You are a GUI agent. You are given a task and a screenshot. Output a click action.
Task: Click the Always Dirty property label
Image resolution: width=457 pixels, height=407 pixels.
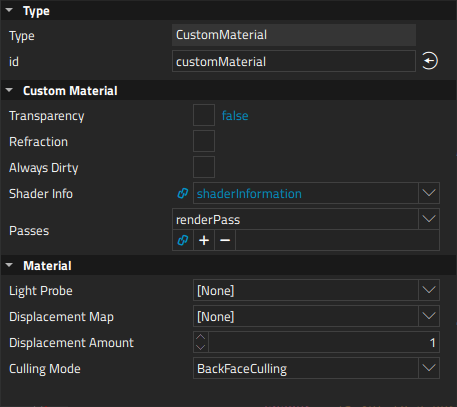(44, 168)
